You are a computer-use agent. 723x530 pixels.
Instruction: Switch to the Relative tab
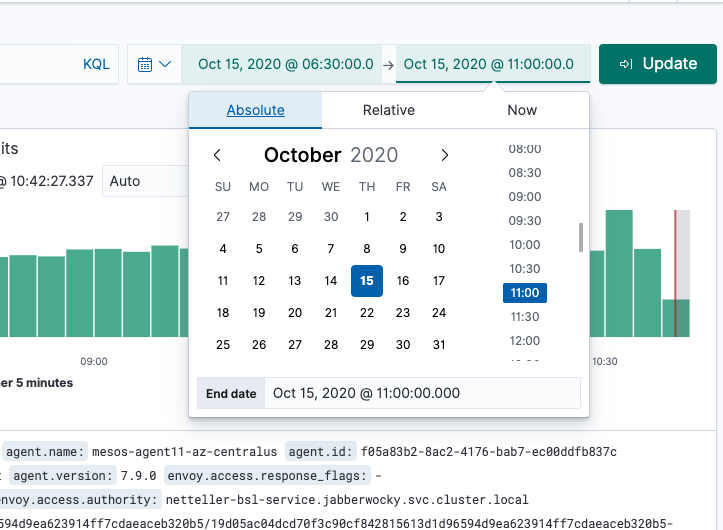[388, 110]
